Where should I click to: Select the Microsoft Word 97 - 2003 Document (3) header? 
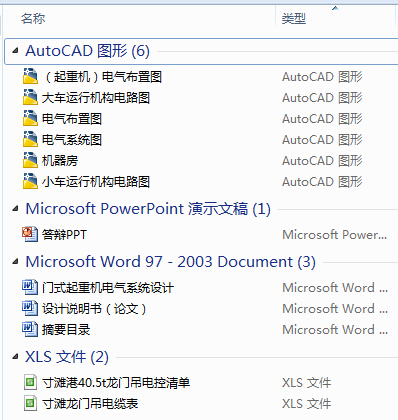tap(171, 262)
